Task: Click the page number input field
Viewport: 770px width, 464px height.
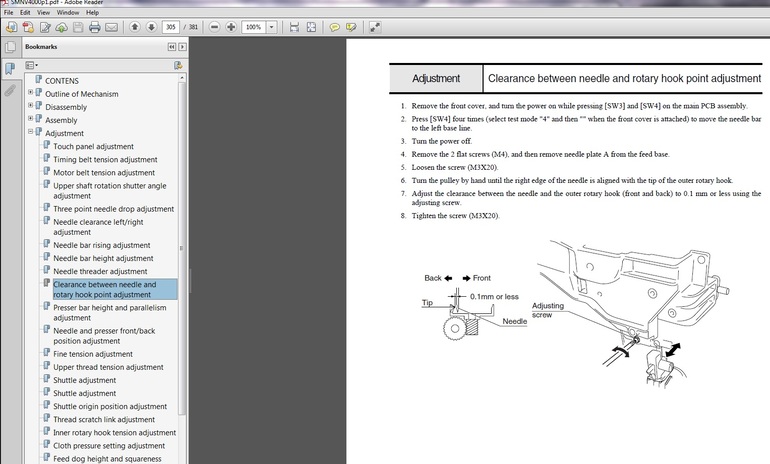Action: point(171,27)
